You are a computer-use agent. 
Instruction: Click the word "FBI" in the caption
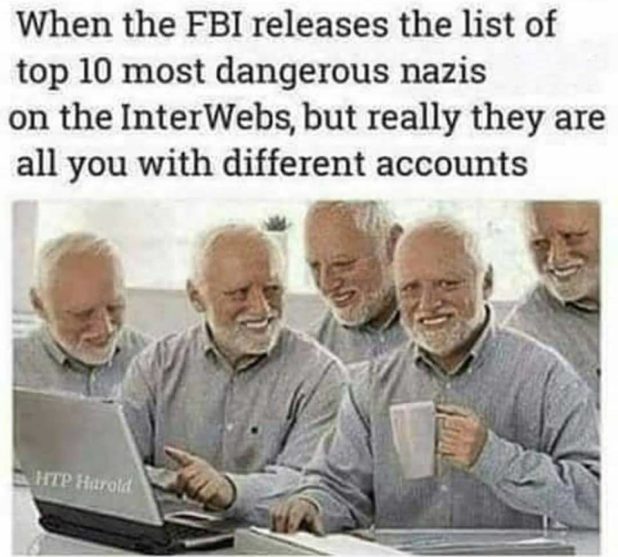pos(218,25)
